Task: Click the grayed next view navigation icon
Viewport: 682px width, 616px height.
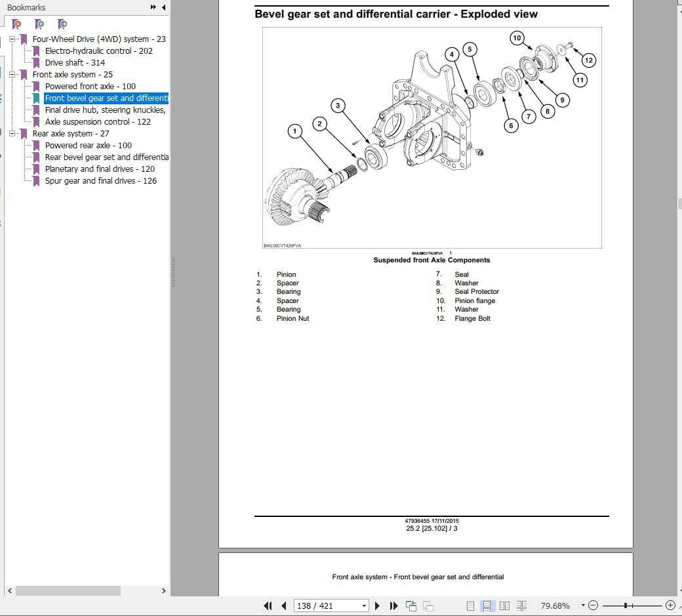Action: [x=428, y=606]
